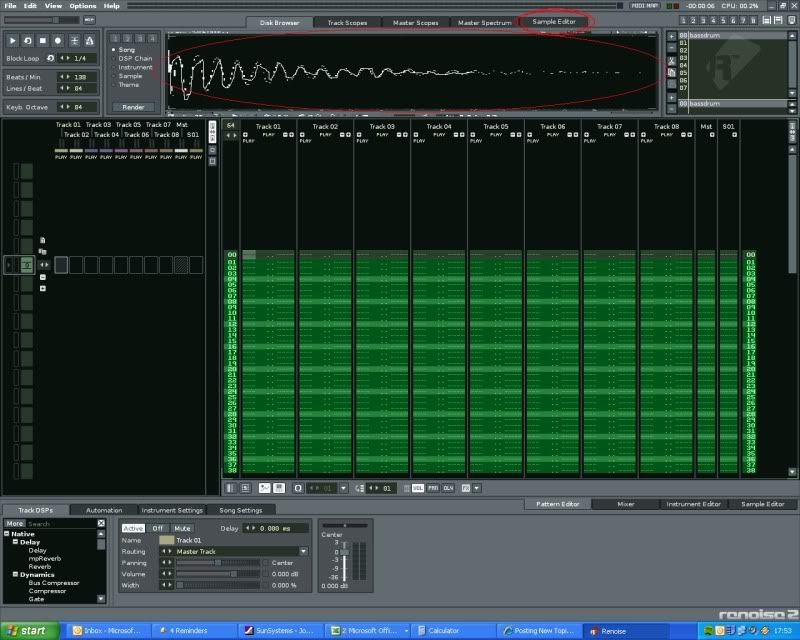Copy instrument using the copy icon

671,72
